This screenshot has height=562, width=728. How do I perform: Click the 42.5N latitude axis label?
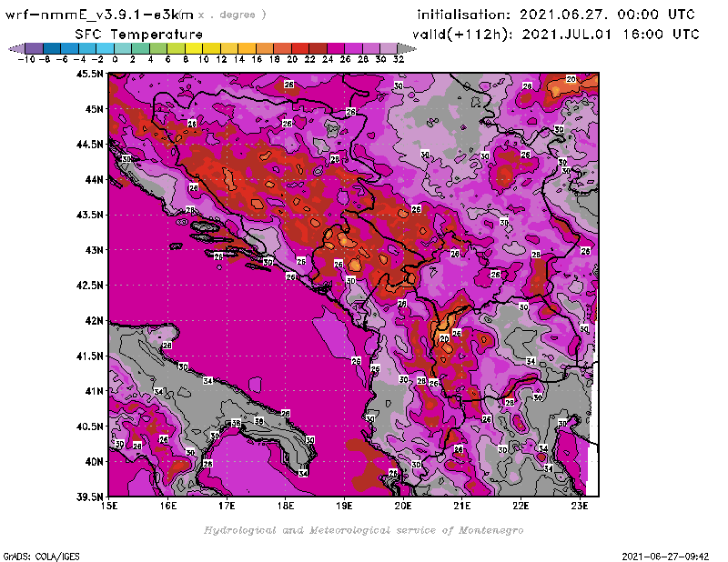pos(89,286)
